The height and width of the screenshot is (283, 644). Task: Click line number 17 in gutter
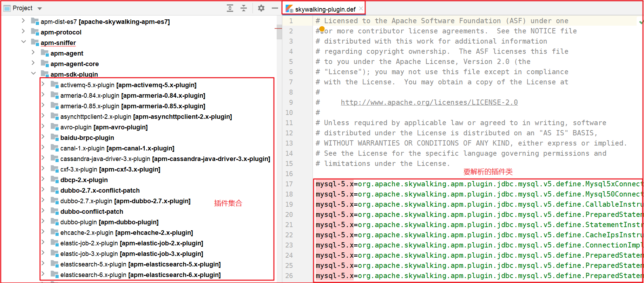tap(289, 184)
